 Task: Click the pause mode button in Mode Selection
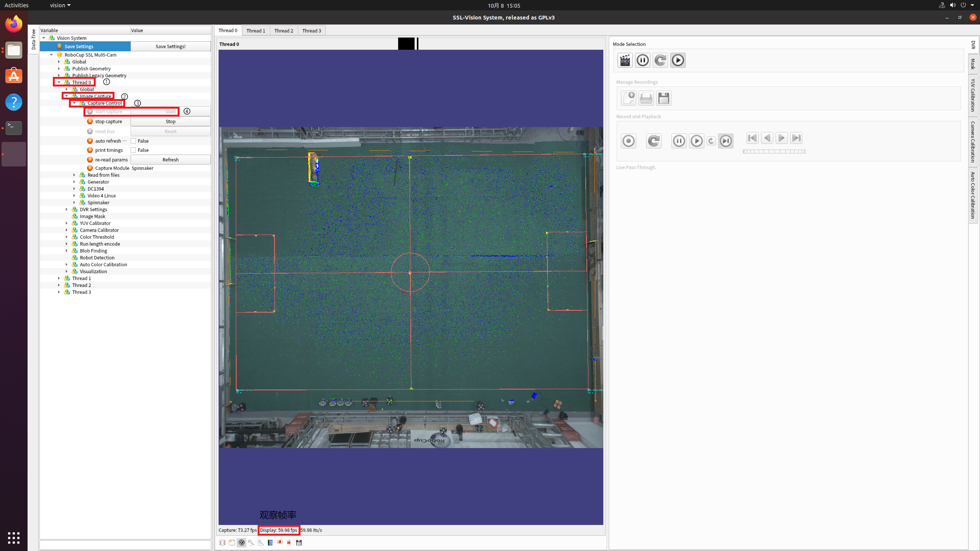pyautogui.click(x=642, y=60)
